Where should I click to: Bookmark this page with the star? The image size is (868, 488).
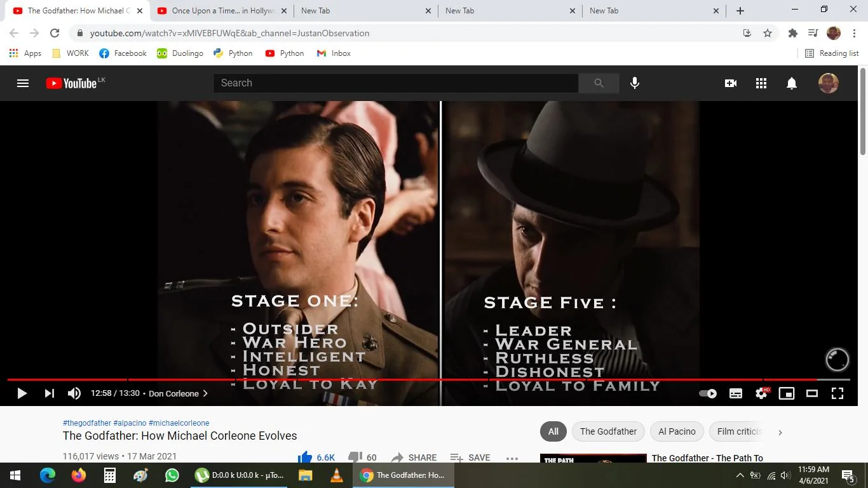point(768,33)
